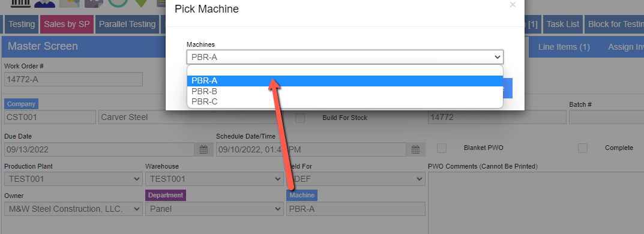Image resolution: width=644 pixels, height=234 pixels.
Task: Click the barcode icon in top toolbar
Action: point(20,4)
